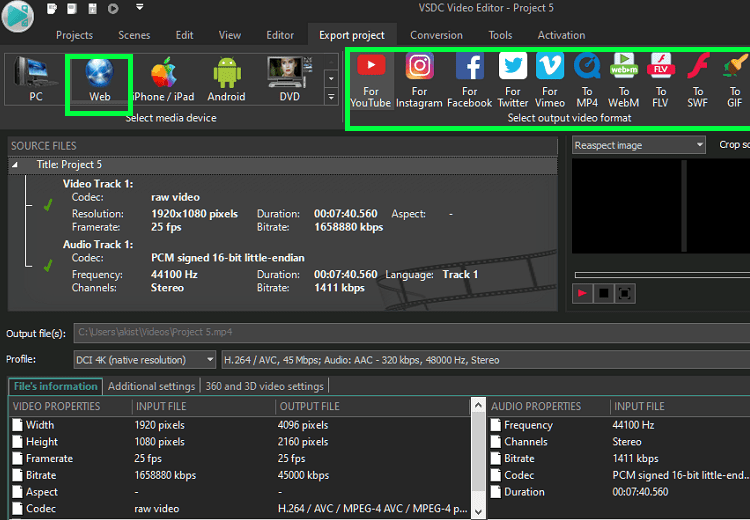The image size is (750, 520).
Task: Click the save project quick-access icon
Action: [x=92, y=8]
